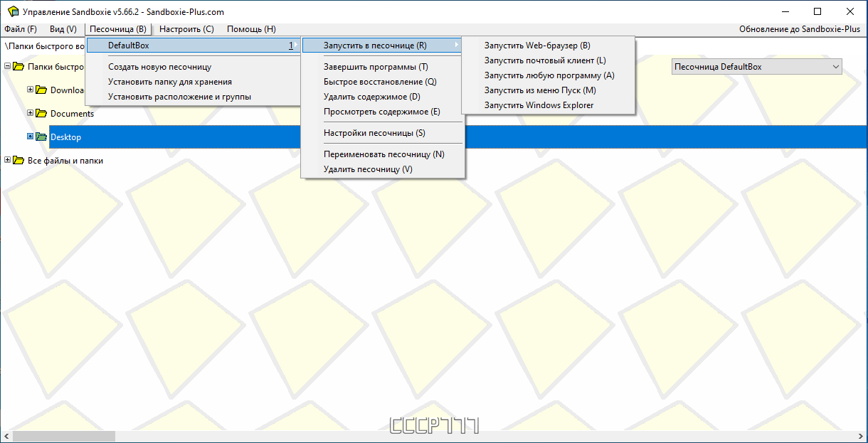Click the Downloads folder icon

point(41,90)
